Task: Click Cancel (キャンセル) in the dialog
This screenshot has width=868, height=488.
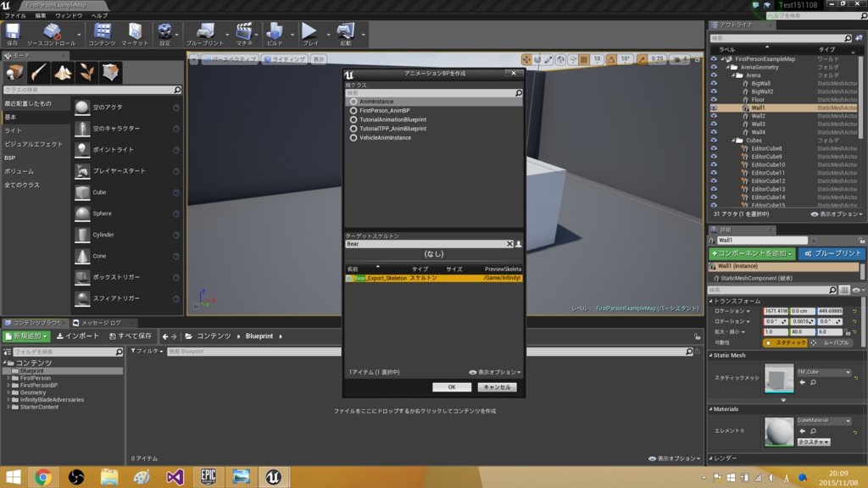Action: [497, 387]
